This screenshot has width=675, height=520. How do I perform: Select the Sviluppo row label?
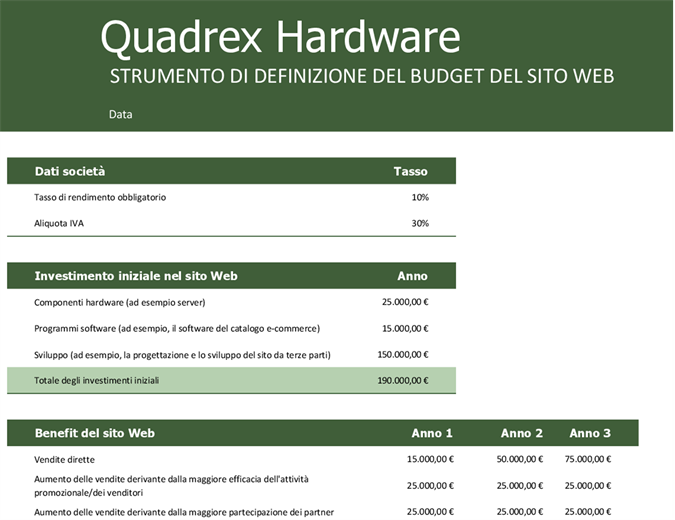tap(182, 355)
